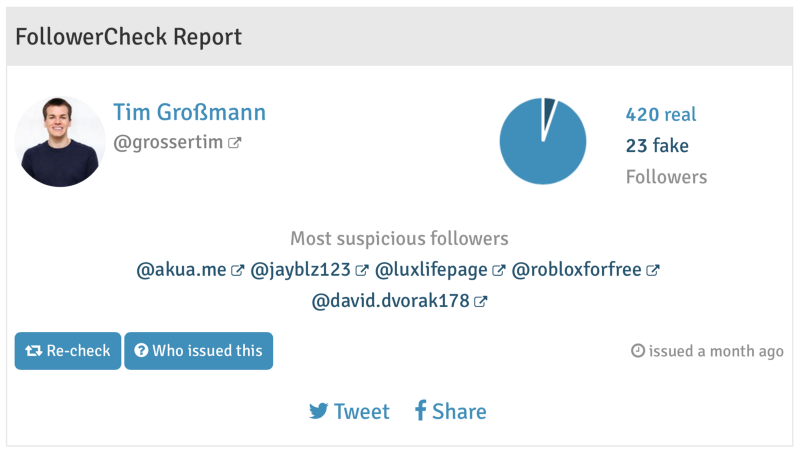
Task: Open suspicious follower @robloxforfree
Action: (576, 270)
